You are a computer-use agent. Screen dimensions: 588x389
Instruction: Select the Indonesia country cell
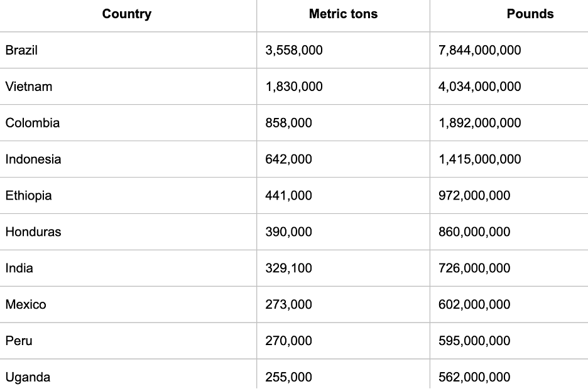tap(33, 159)
